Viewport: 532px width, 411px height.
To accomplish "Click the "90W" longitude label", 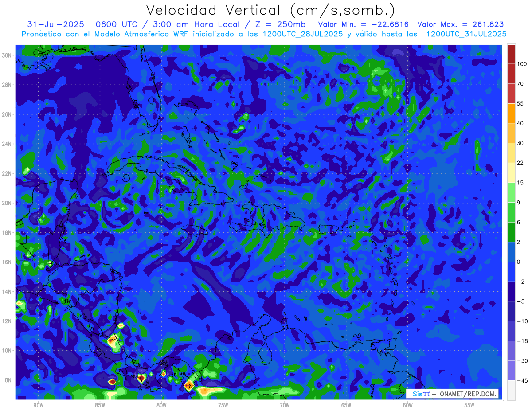I will (x=39, y=405).
